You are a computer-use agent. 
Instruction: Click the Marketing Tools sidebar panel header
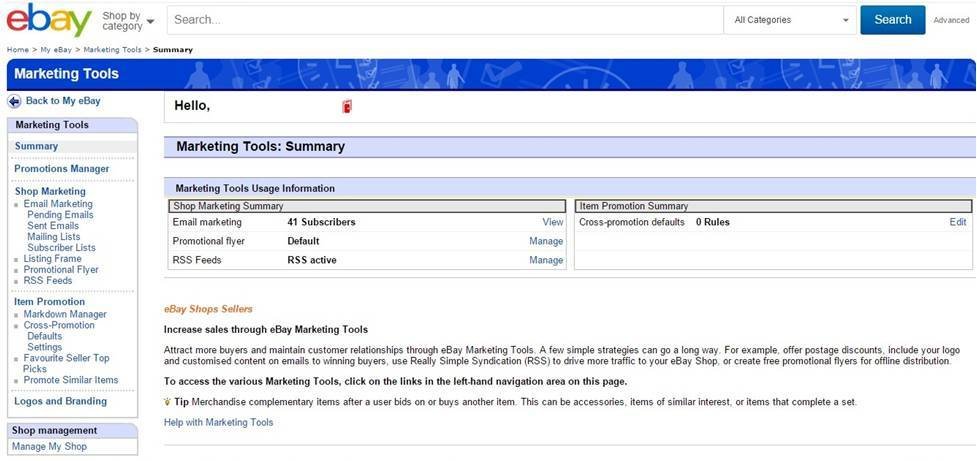tap(72, 125)
